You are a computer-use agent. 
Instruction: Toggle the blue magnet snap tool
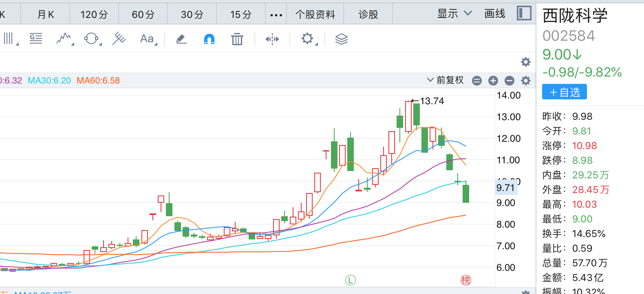pos(209,39)
